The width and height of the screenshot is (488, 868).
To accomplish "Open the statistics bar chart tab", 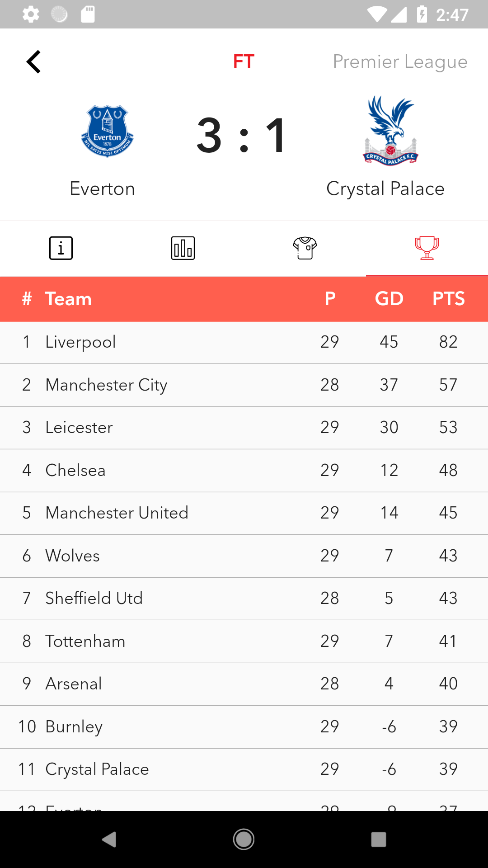I will pos(183,248).
